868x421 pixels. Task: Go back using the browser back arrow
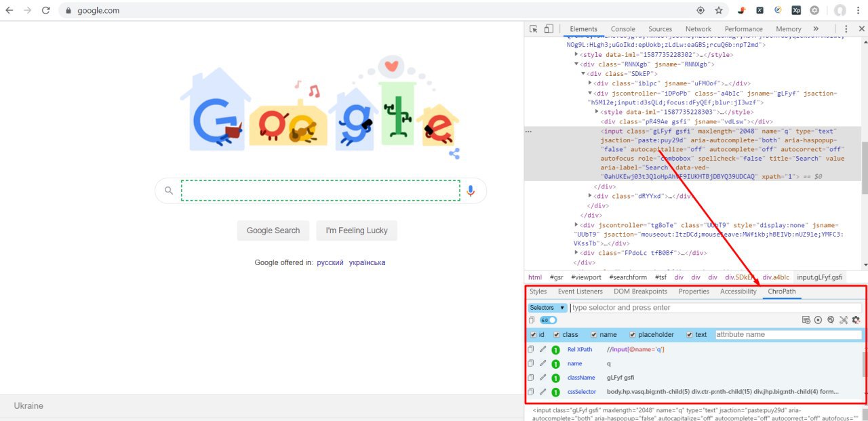pyautogui.click(x=9, y=10)
